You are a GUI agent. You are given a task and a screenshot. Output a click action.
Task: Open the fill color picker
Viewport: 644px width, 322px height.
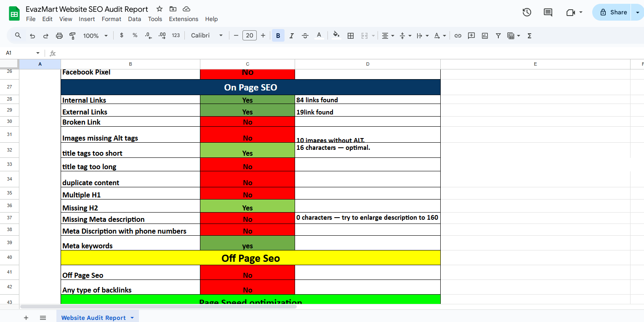(x=336, y=35)
